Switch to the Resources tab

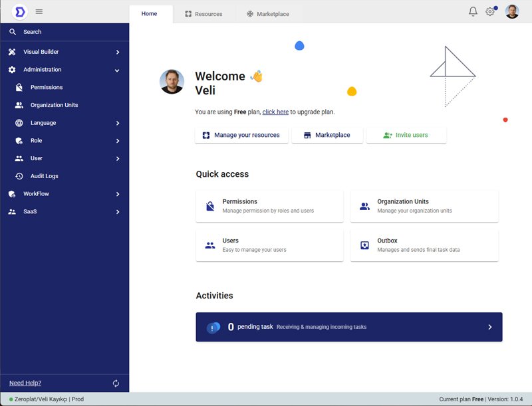(203, 14)
